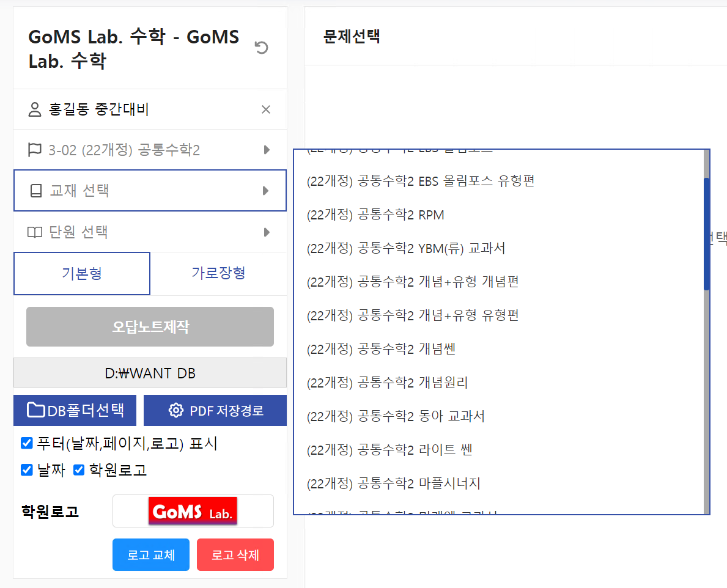Image resolution: width=727 pixels, height=588 pixels.
Task: Toggle 푸터(날짜,페이지,로고) 표시 checkbox
Action: coord(27,443)
